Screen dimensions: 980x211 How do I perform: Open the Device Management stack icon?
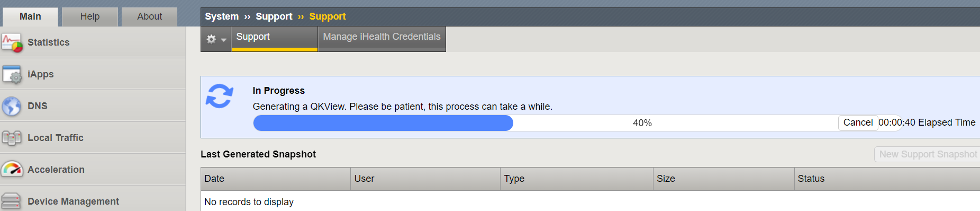click(x=11, y=201)
